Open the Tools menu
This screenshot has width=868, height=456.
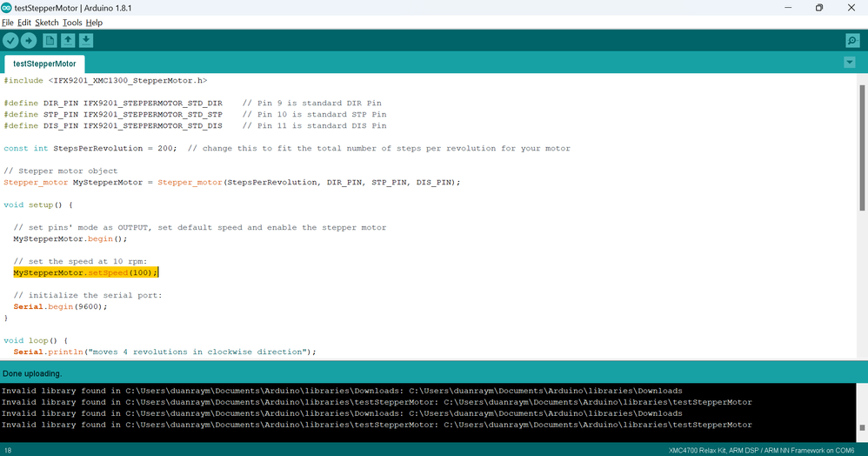tap(72, 23)
